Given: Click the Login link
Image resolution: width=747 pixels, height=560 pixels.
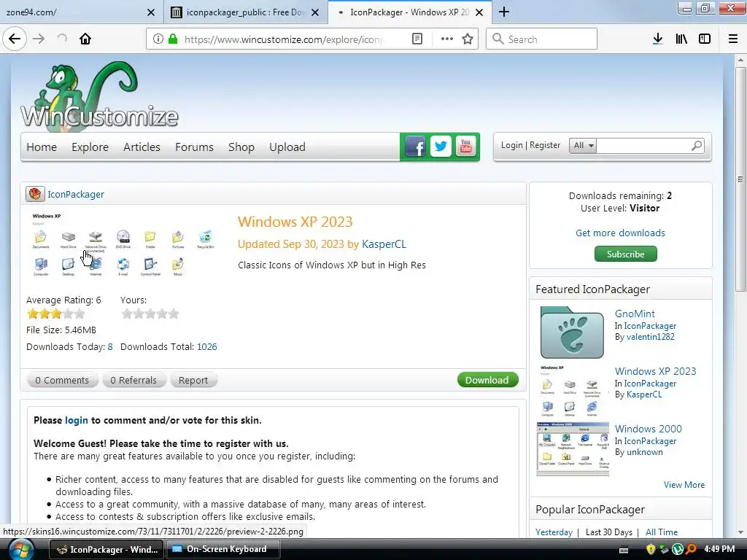Looking at the screenshot, I should (511, 145).
